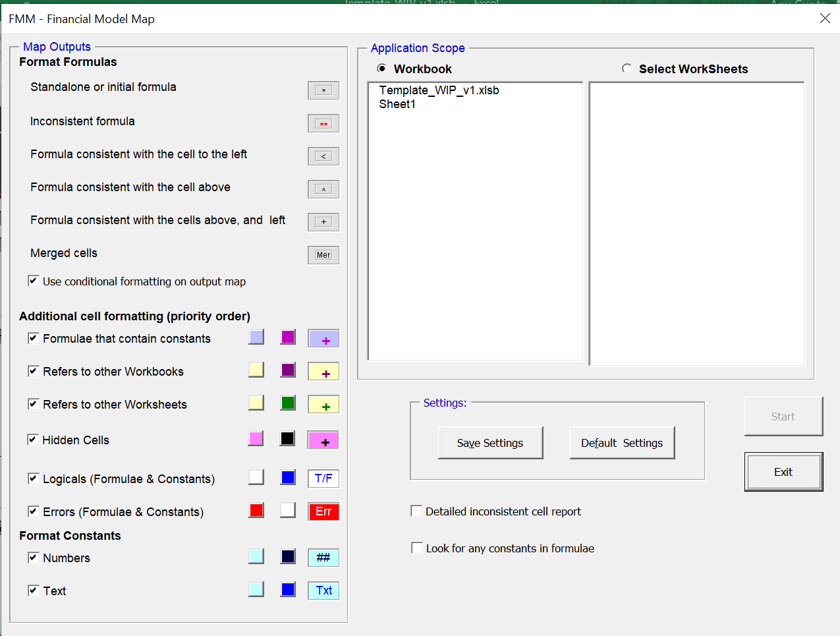Click the red Err errors preview button
This screenshot has width=840, height=636.
323,511
